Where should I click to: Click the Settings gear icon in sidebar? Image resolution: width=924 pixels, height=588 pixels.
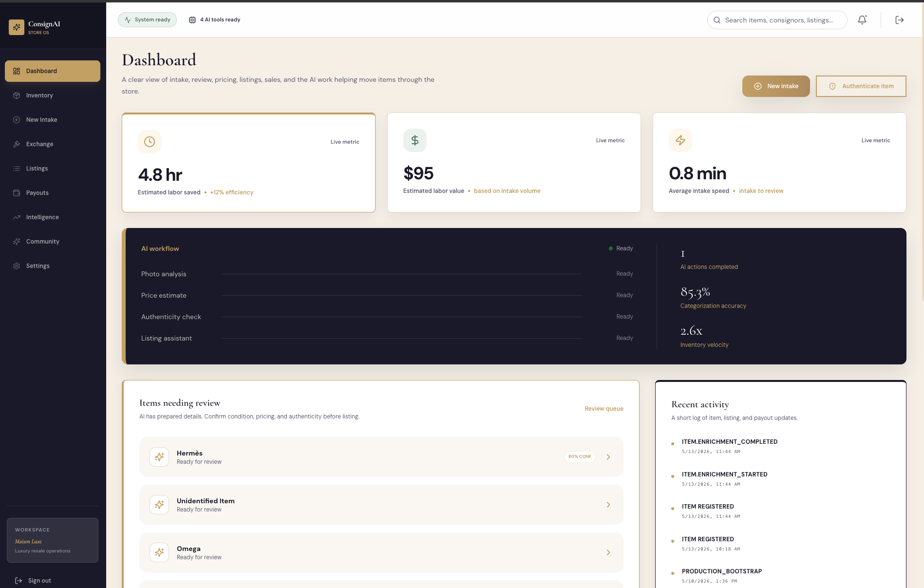[17, 266]
